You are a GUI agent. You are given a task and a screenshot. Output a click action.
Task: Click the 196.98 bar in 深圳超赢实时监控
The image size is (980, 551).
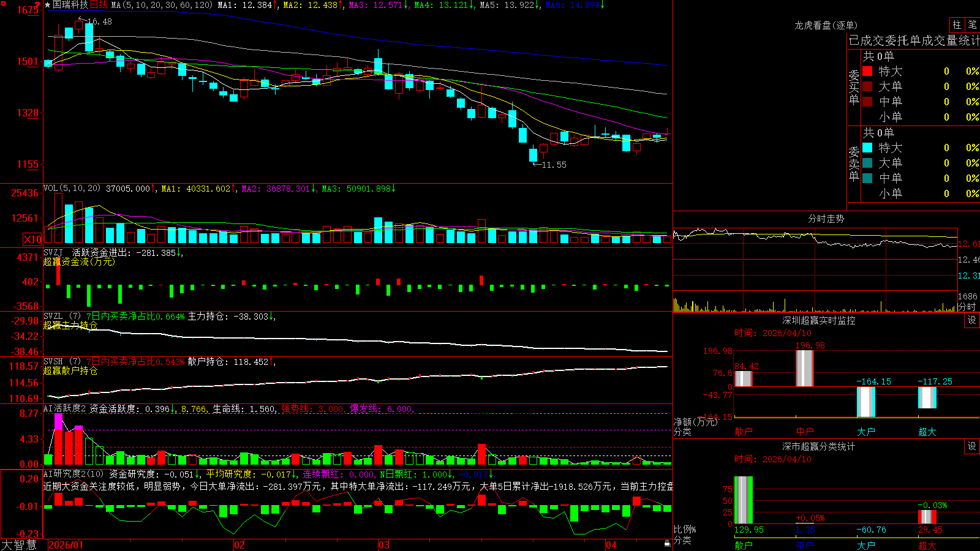coord(805,369)
